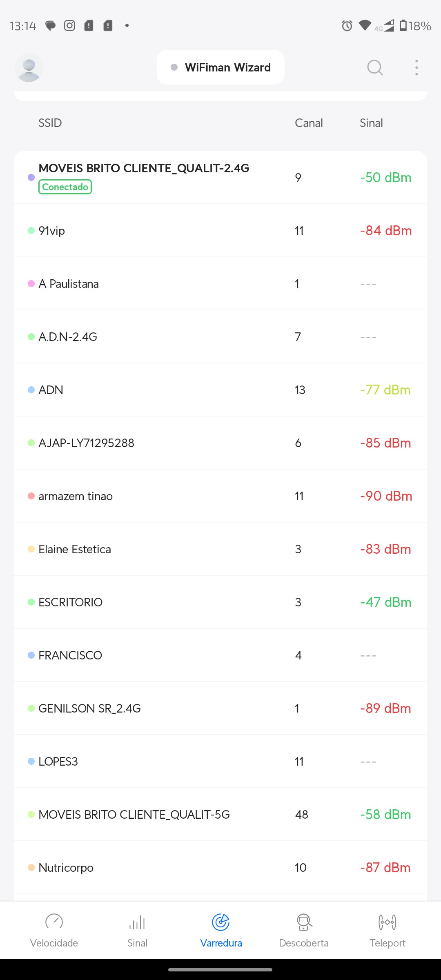Switch to the Teleport tab label

pyautogui.click(x=387, y=943)
